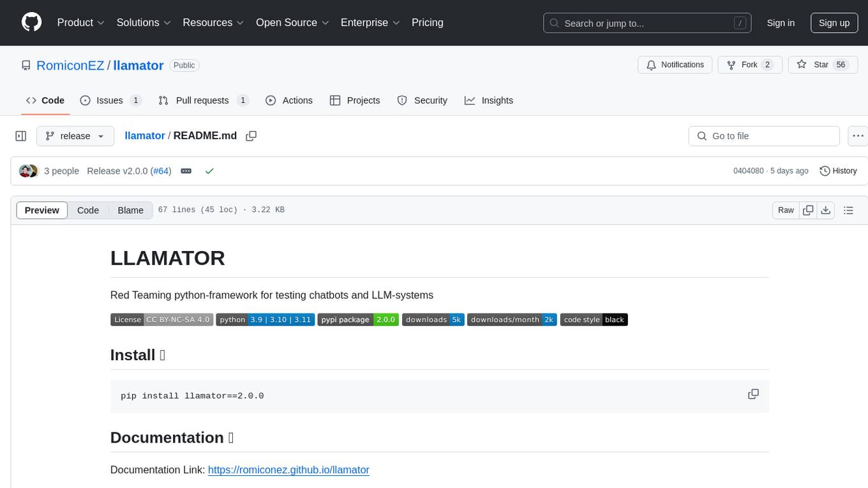The image size is (868, 488).
Task: Click the LLAMATOR heading
Action: (168, 258)
